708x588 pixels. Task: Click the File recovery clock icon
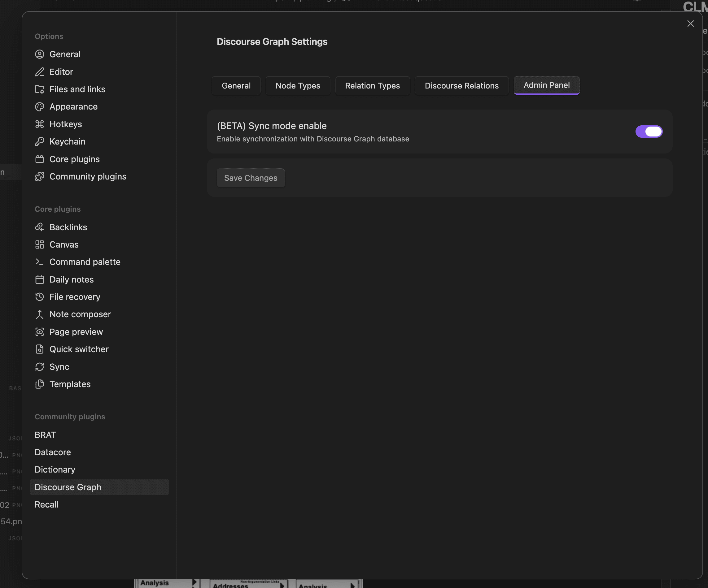pyautogui.click(x=40, y=297)
